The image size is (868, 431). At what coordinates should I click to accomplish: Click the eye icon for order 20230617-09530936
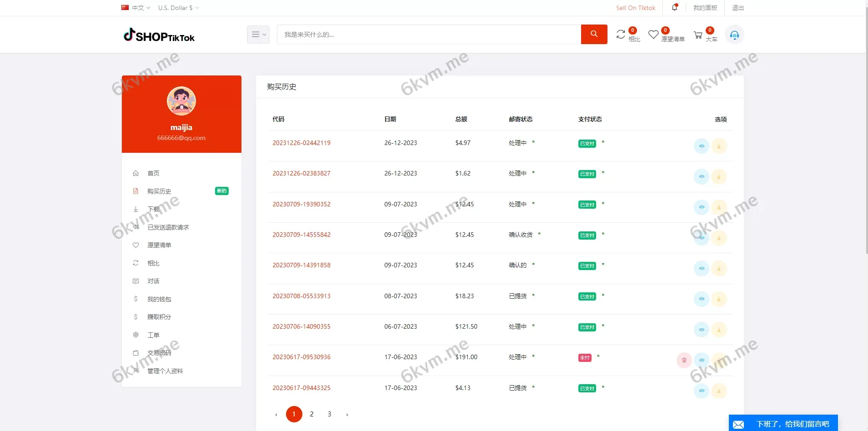[x=702, y=360]
